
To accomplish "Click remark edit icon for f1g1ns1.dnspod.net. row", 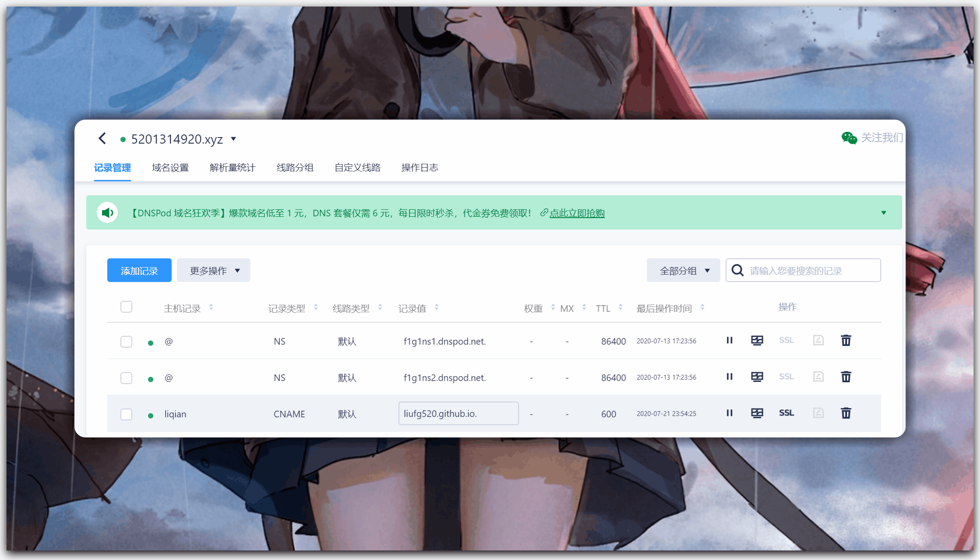I will tap(818, 340).
